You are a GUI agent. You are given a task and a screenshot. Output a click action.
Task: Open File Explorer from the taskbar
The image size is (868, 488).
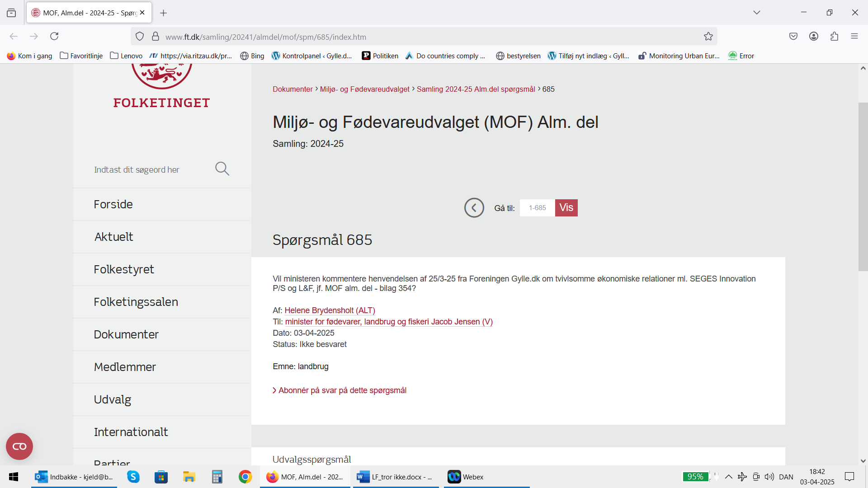(x=189, y=477)
